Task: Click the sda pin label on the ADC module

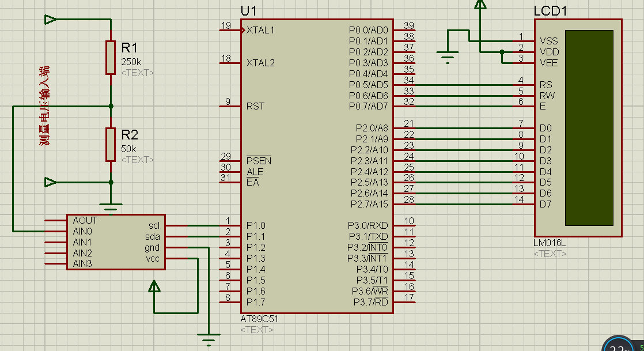Action: pyautogui.click(x=153, y=237)
